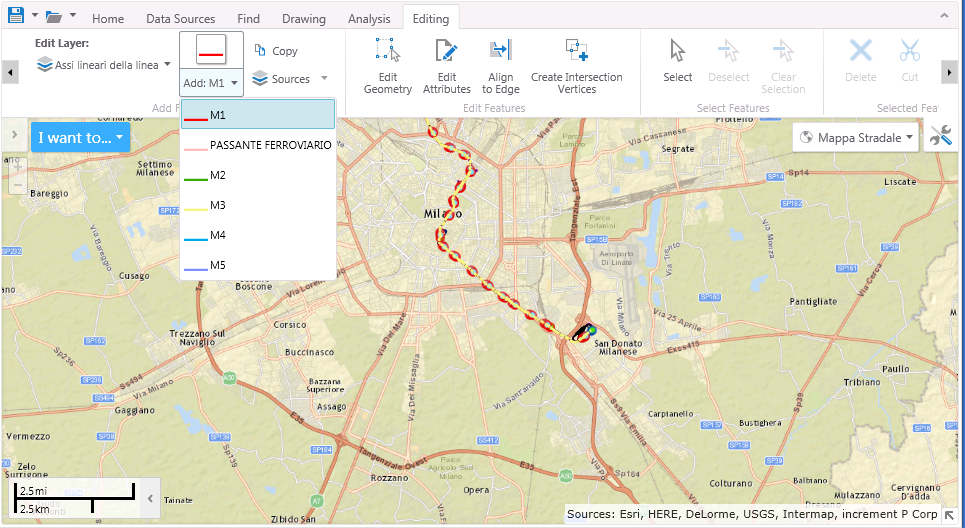965x528 pixels.
Task: Select the Edit Geometry tool
Action: click(x=388, y=66)
